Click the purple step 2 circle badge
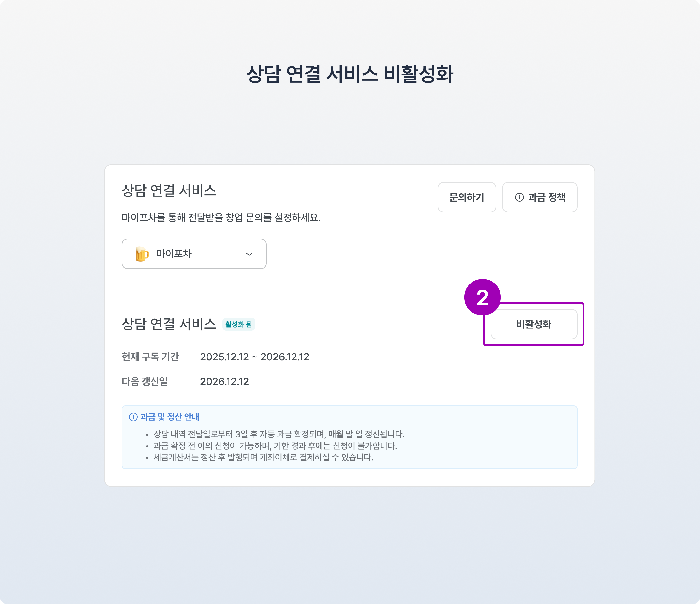The width and height of the screenshot is (700, 604). [x=482, y=298]
